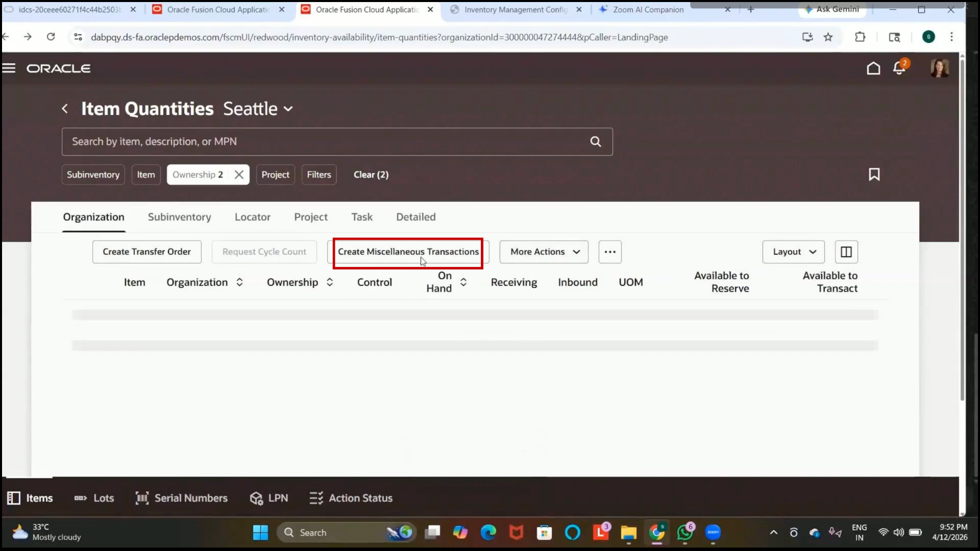Go back using arrow beside Item Quantities
Viewport: 980px width, 551px height.
(65, 109)
